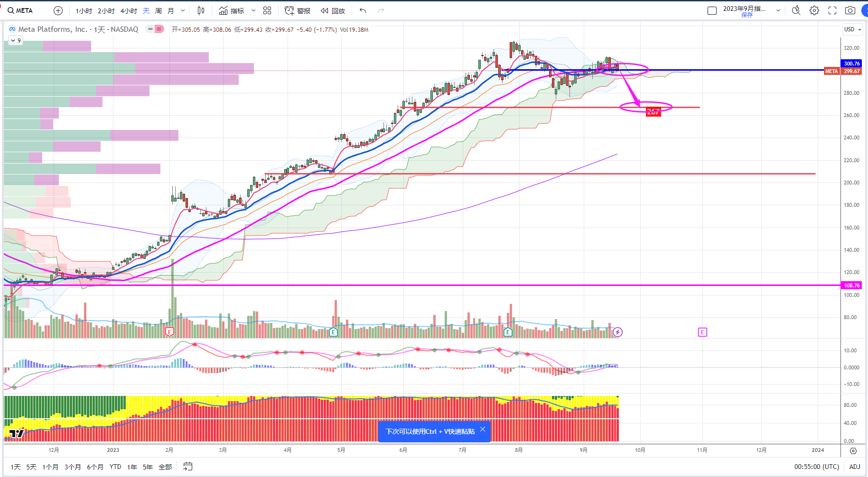Open the candlestick chart type selector
The width and height of the screenshot is (868, 477).
pos(201,10)
